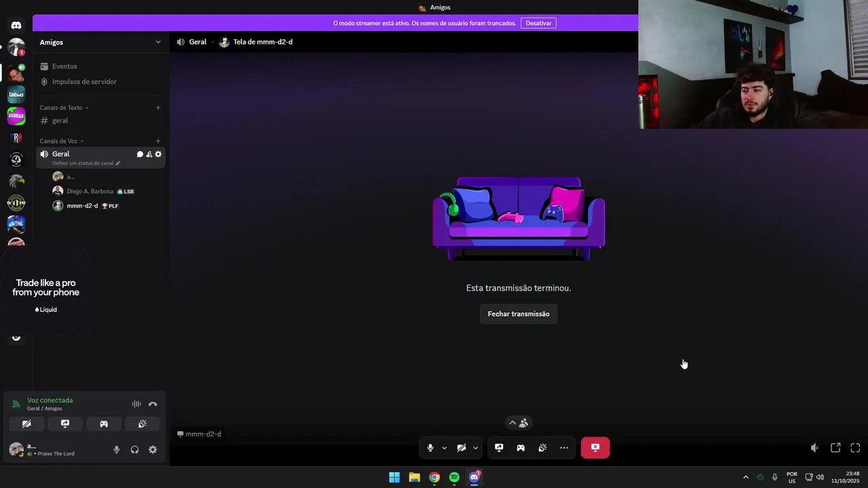
Task: Click red stop watching stream button
Action: pos(595,448)
